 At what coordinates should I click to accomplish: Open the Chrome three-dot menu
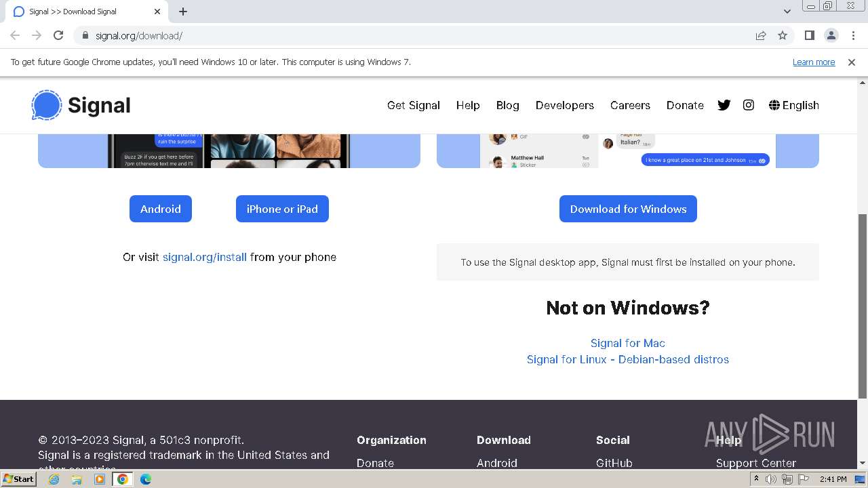852,35
